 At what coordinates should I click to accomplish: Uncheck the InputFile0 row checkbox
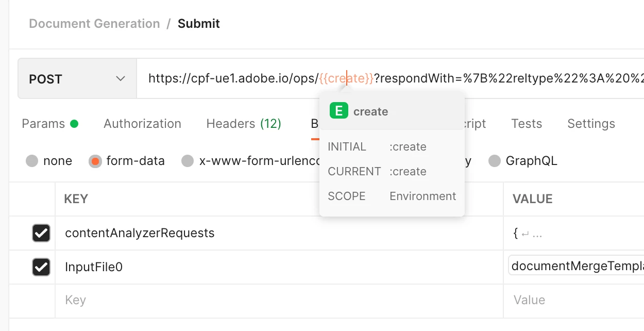point(41,267)
